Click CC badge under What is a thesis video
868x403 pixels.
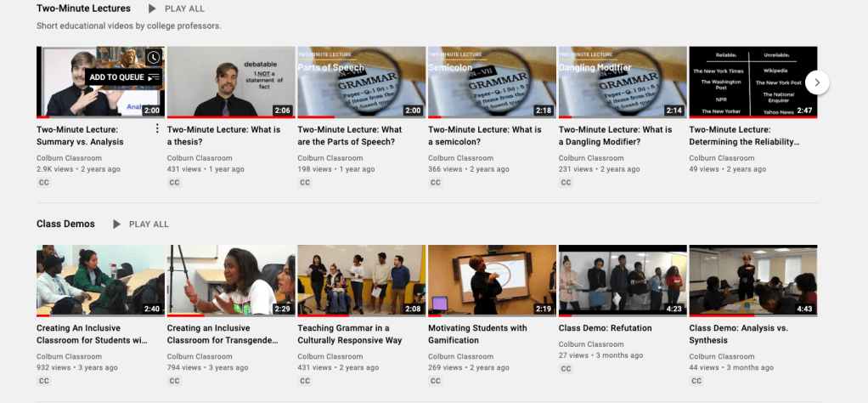174,182
